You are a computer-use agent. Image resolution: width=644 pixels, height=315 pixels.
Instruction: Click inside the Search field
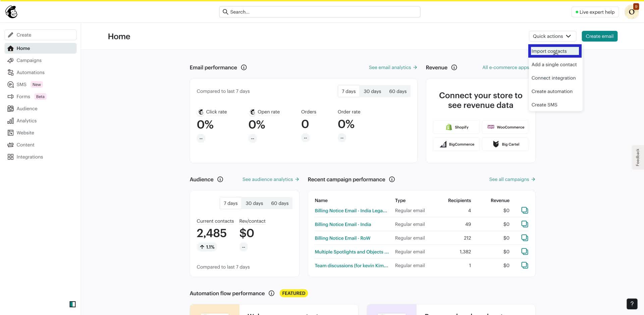click(319, 11)
